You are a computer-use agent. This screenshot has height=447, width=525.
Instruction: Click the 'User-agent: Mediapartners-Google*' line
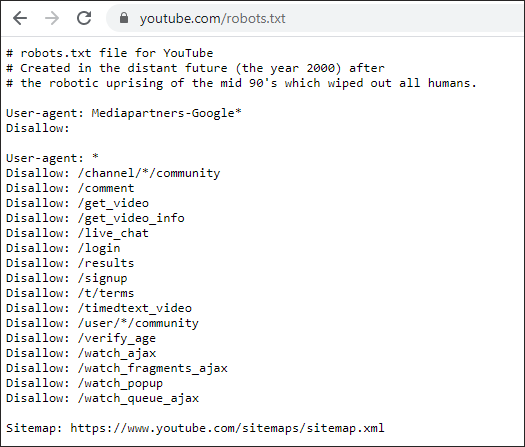124,113
